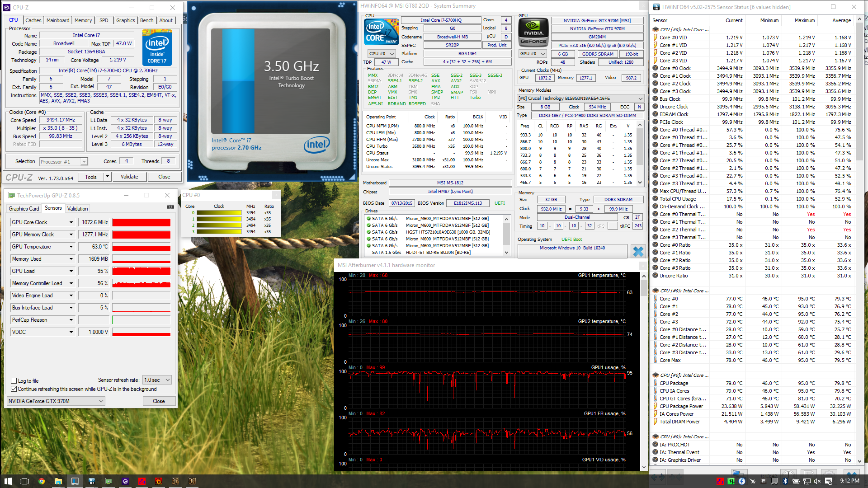
Task: Open the Validation tab in GPU-Z
Action: (78, 209)
